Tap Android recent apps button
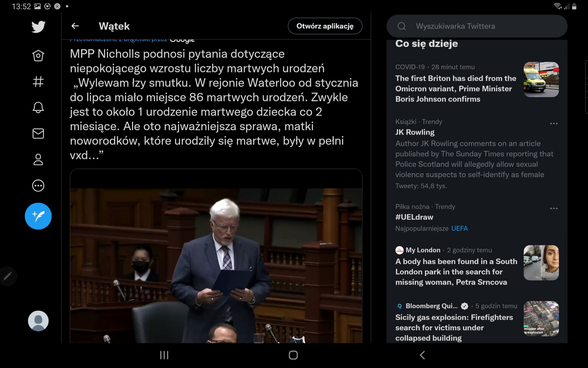This screenshot has height=368, width=588. (164, 355)
